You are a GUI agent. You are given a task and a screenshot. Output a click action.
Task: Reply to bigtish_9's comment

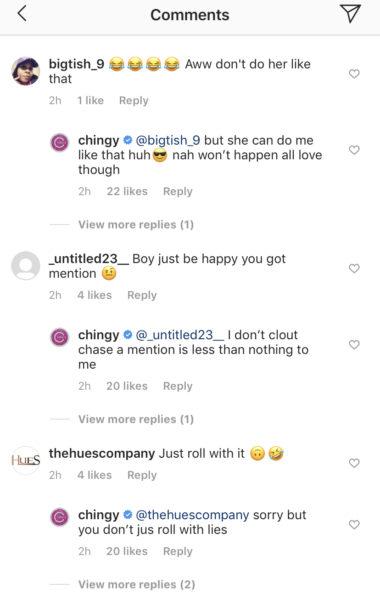(x=134, y=100)
